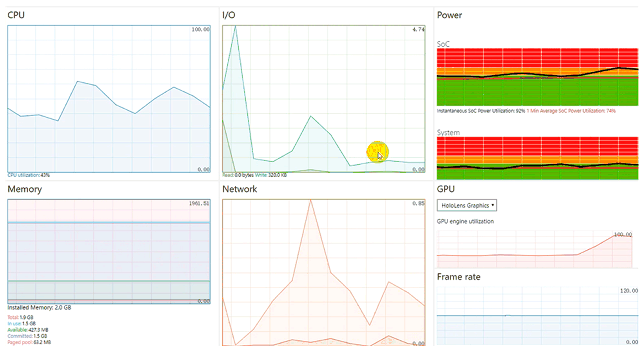The image size is (644, 352).
Task: Click the Network activity graph
Action: pyautogui.click(x=323, y=272)
